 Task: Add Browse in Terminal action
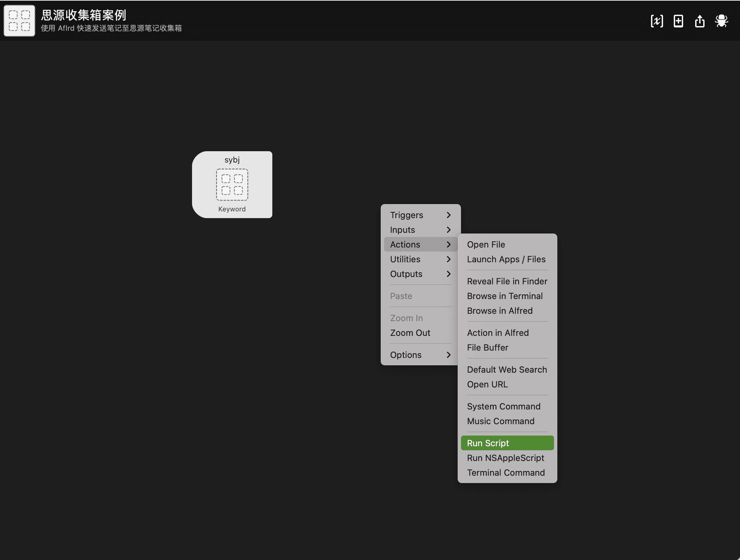(507, 296)
